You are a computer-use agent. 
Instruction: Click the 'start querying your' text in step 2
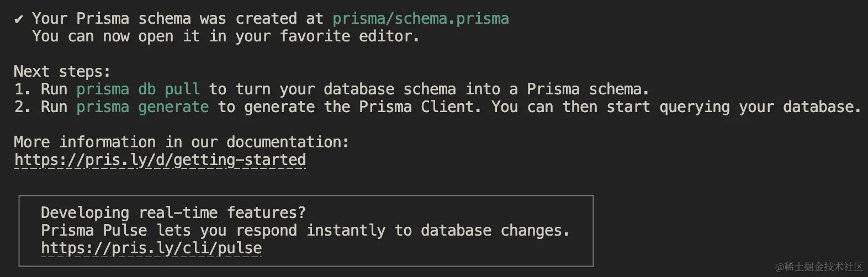point(690,107)
